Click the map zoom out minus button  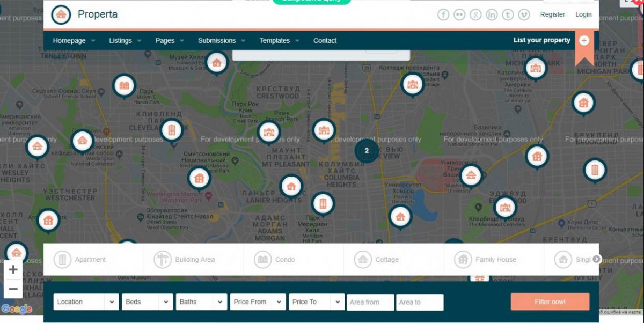pyautogui.click(x=13, y=289)
